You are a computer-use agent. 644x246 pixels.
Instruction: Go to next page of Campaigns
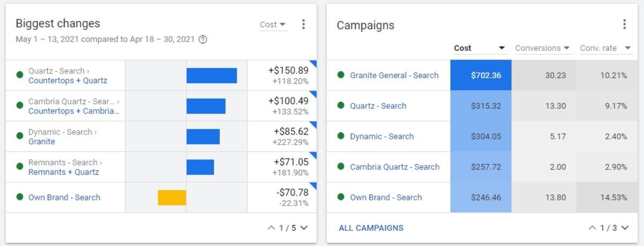click(x=625, y=228)
